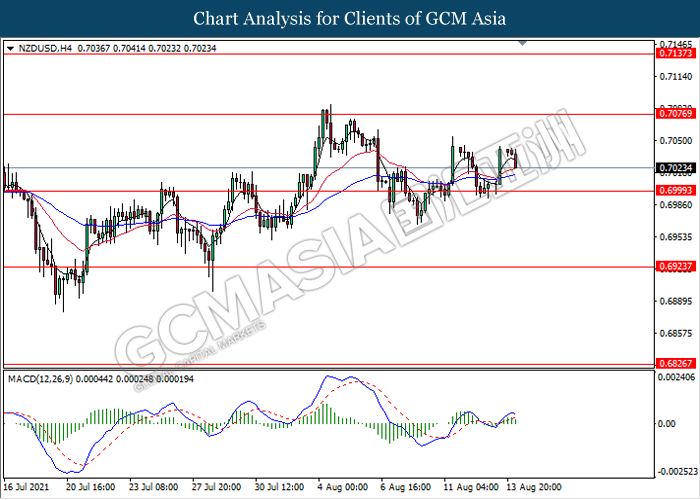Select the 0.68267 red price label

[676, 363]
